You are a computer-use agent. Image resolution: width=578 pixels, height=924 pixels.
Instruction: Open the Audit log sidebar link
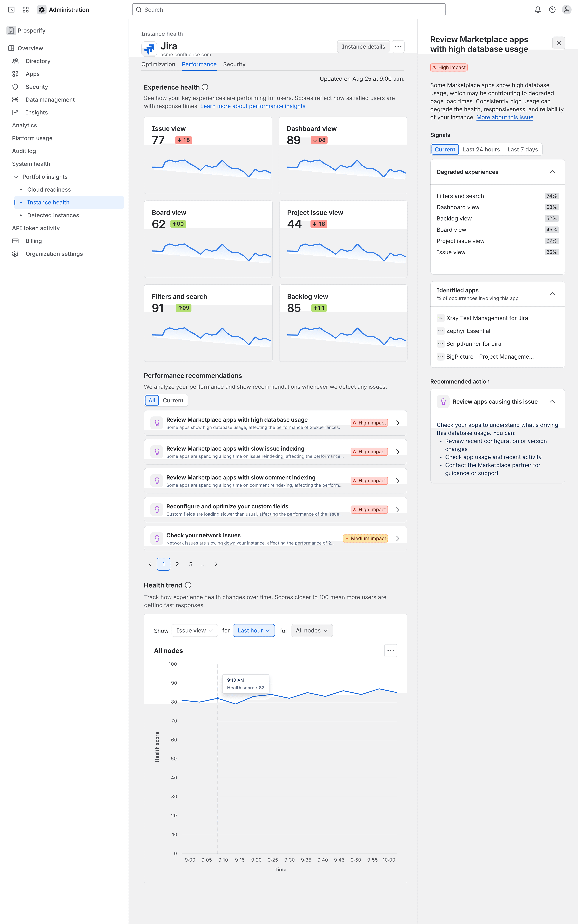(24, 151)
